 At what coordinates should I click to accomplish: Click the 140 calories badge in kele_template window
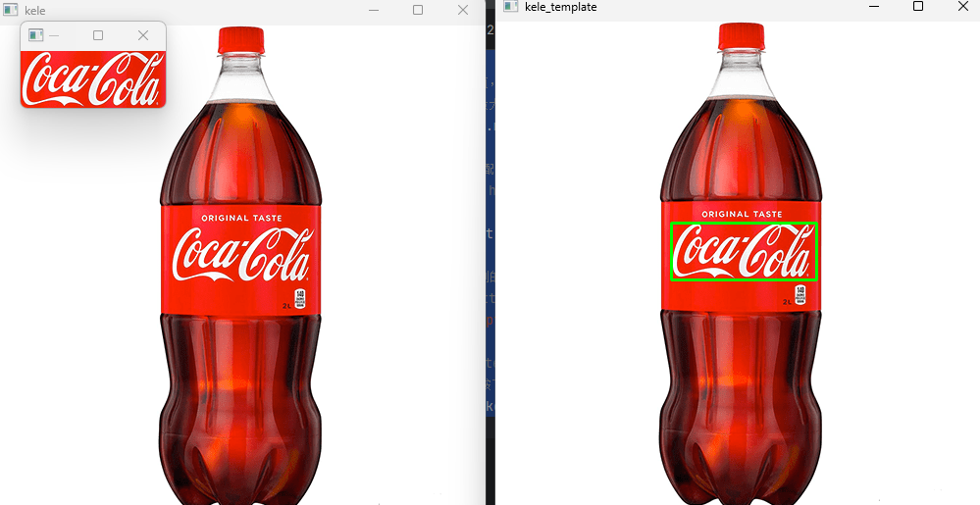[800, 294]
